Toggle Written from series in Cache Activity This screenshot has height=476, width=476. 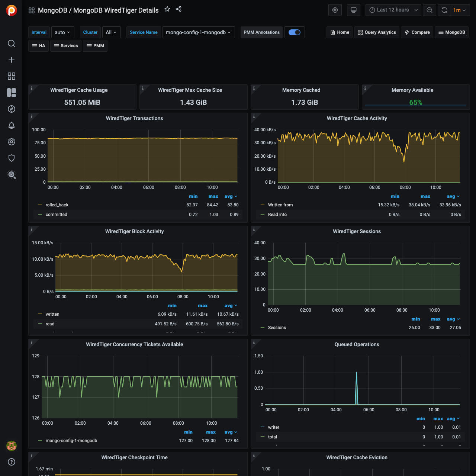280,205
